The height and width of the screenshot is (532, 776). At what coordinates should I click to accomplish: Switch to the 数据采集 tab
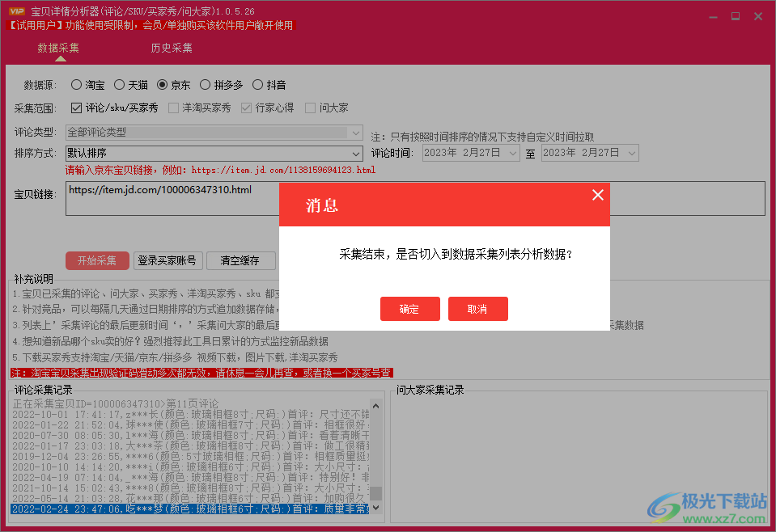pos(57,48)
